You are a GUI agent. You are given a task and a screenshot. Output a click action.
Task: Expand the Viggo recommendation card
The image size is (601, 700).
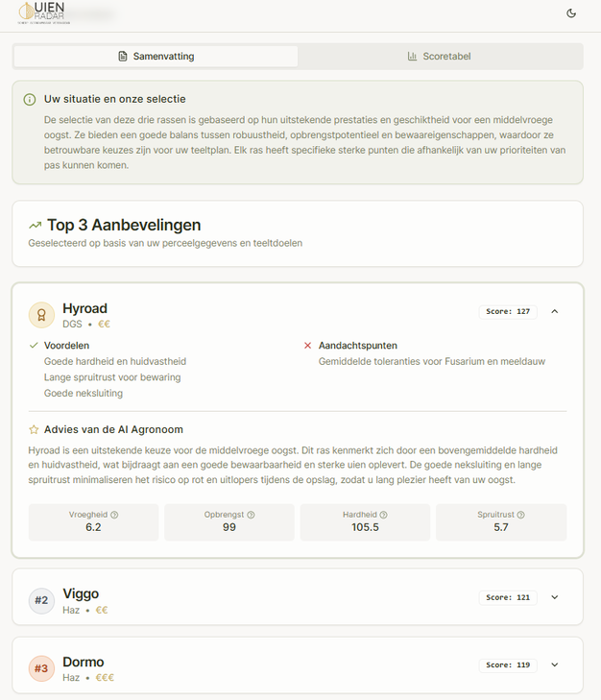pos(555,597)
